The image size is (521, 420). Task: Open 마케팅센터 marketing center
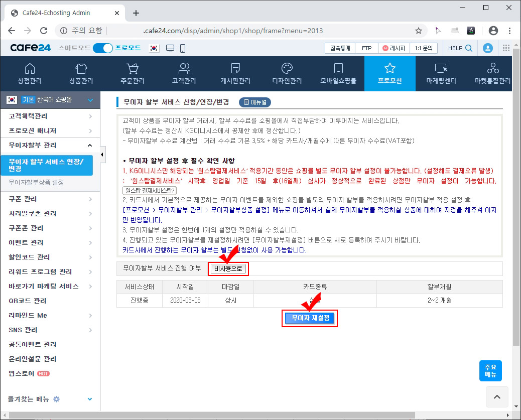441,73
